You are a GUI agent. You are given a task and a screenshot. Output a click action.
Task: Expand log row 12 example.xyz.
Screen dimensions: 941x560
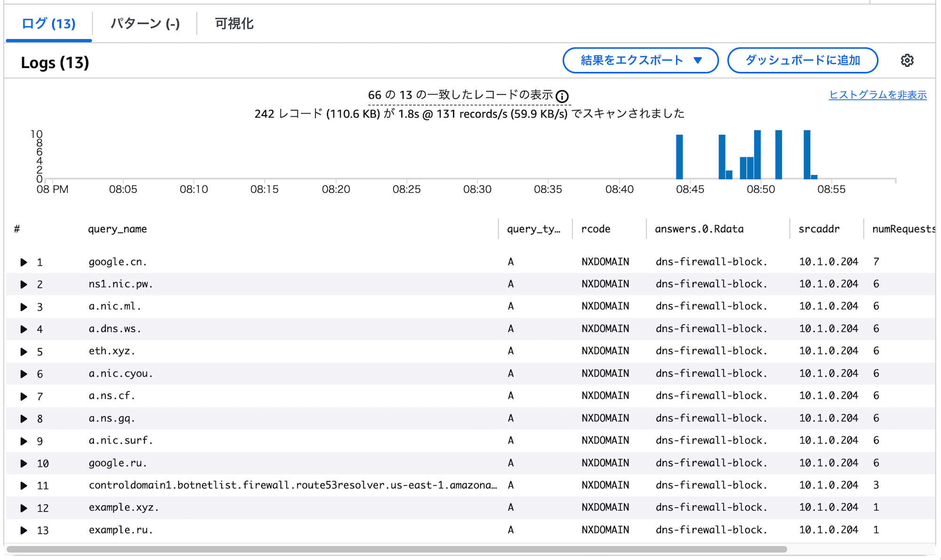click(x=24, y=508)
